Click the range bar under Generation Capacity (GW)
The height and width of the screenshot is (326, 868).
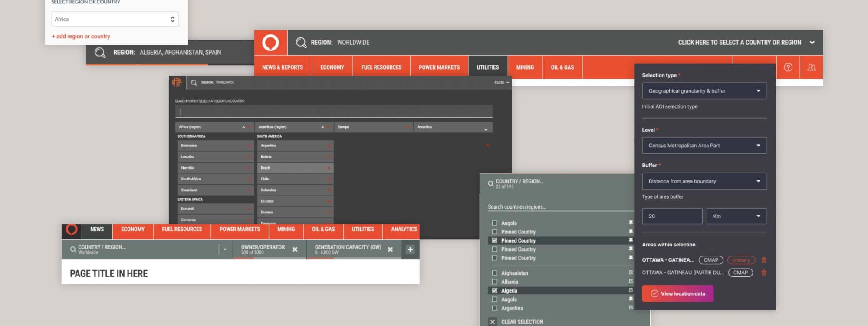click(354, 258)
